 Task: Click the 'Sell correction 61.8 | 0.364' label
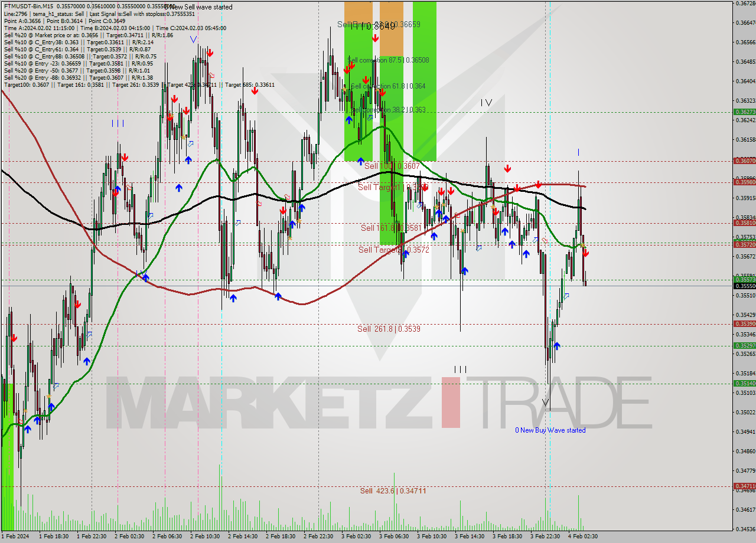pos(388,86)
